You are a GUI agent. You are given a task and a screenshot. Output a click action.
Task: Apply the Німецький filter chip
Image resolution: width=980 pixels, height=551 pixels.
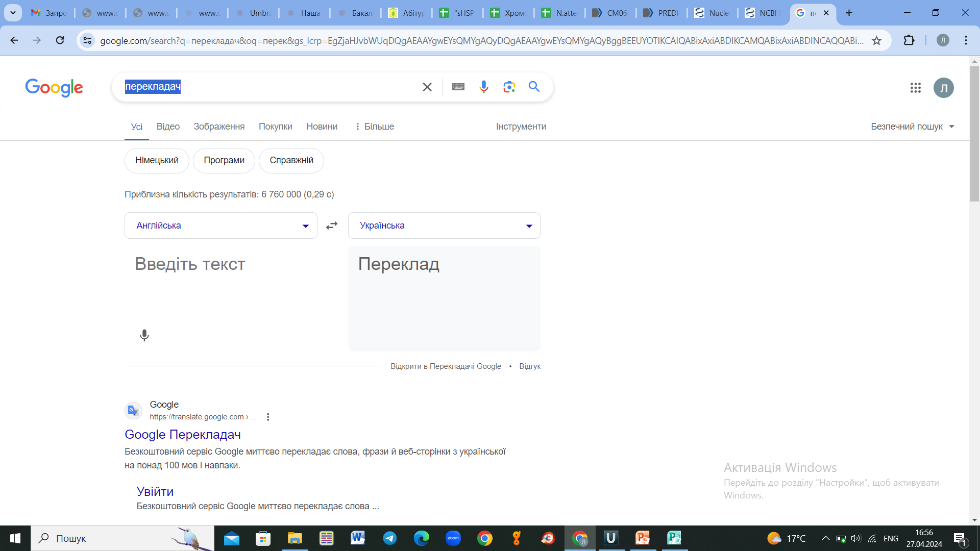tap(157, 160)
